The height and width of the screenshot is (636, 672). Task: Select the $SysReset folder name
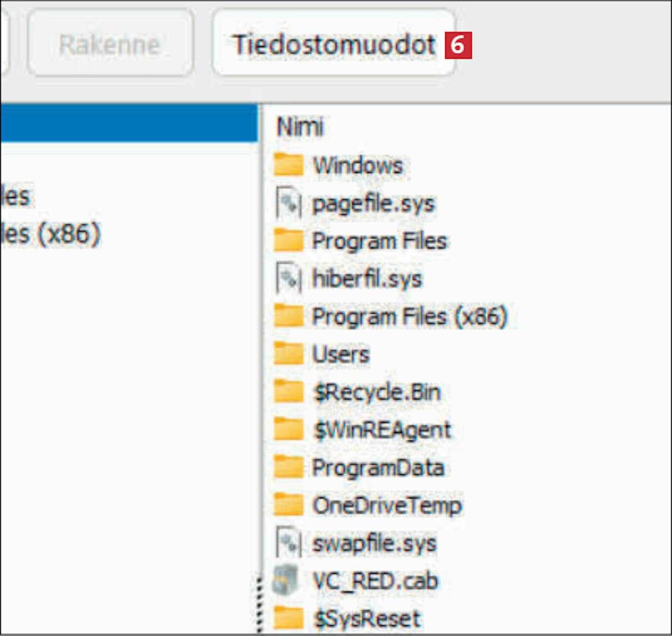tap(367, 619)
